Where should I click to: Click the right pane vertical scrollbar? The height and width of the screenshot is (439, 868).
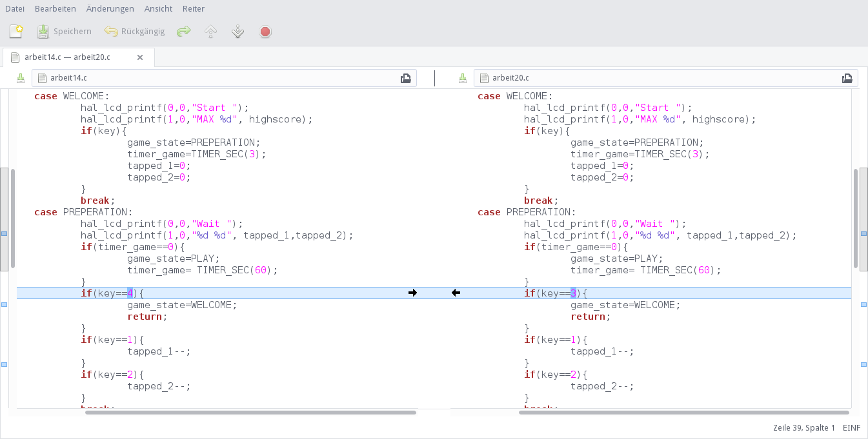click(x=856, y=219)
